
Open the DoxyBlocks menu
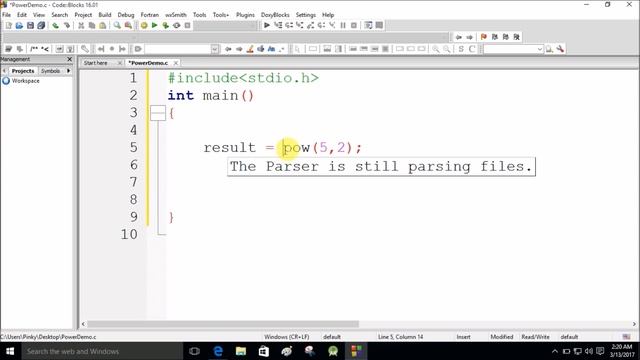(275, 15)
